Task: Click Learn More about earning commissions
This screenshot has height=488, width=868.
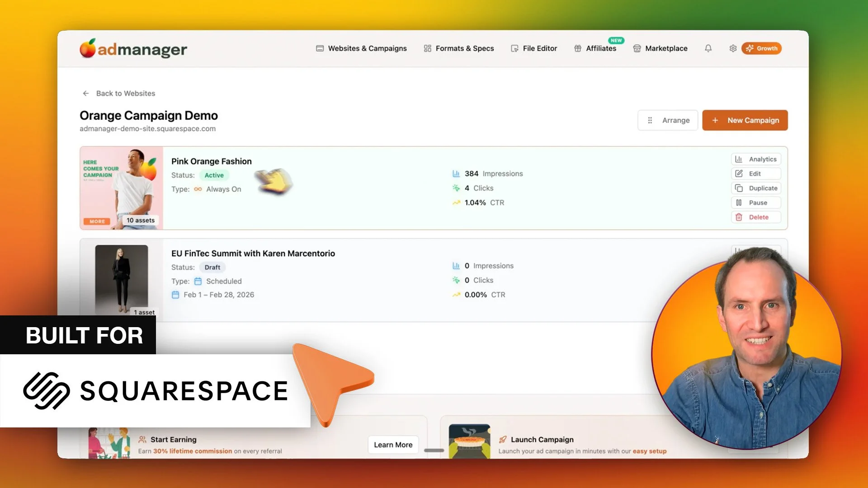Action: tap(393, 445)
